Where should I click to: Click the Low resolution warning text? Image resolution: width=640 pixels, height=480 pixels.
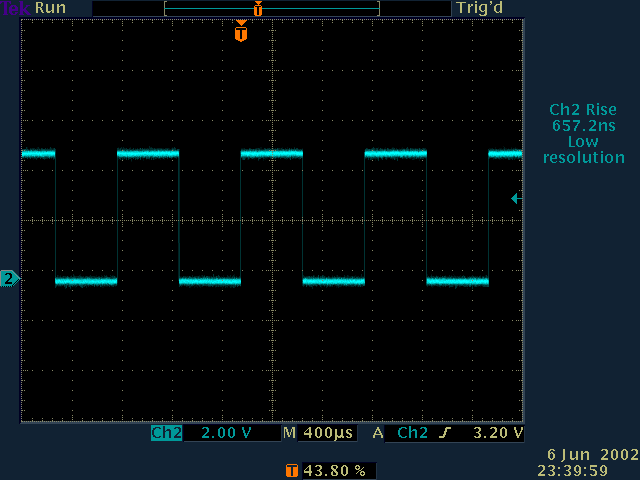point(583,150)
